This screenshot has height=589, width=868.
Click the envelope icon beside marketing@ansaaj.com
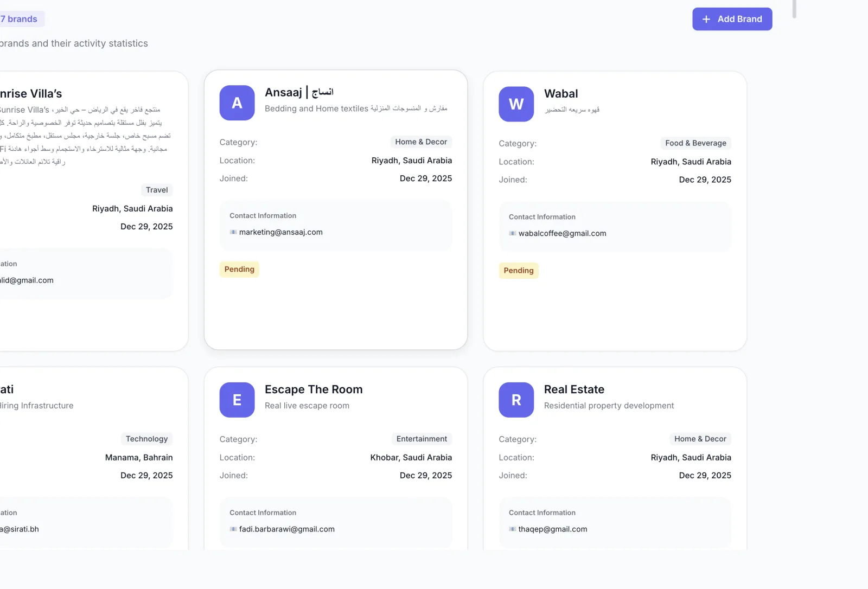click(233, 232)
